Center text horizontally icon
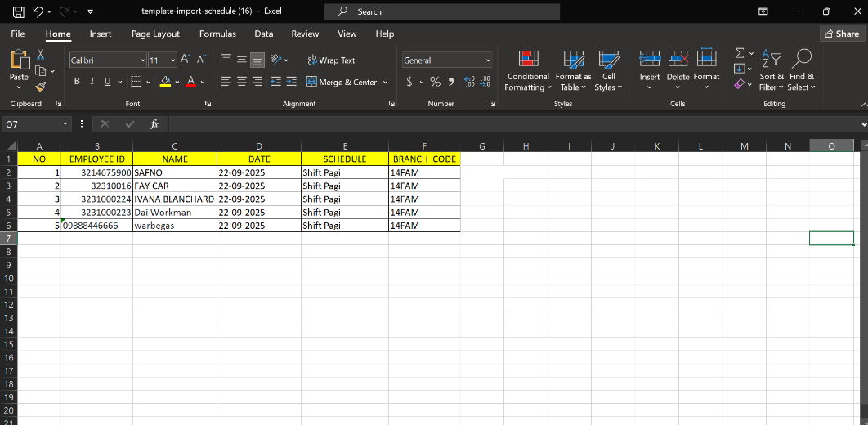 tap(242, 82)
